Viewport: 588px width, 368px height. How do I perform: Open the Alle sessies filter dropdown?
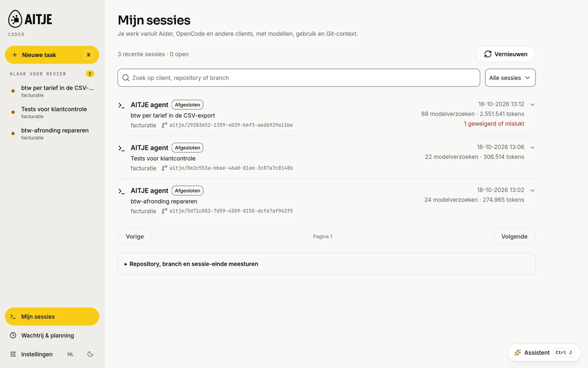[510, 78]
